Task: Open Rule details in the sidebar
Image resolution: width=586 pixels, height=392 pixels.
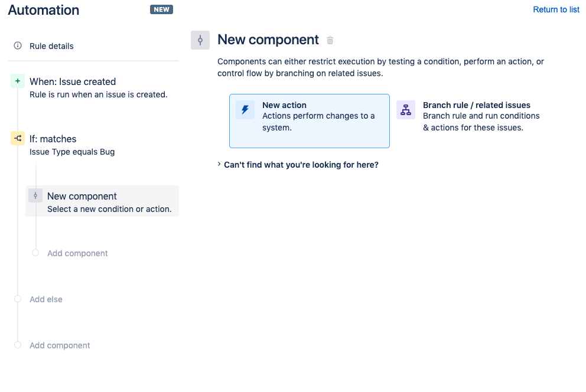Action: [x=52, y=45]
